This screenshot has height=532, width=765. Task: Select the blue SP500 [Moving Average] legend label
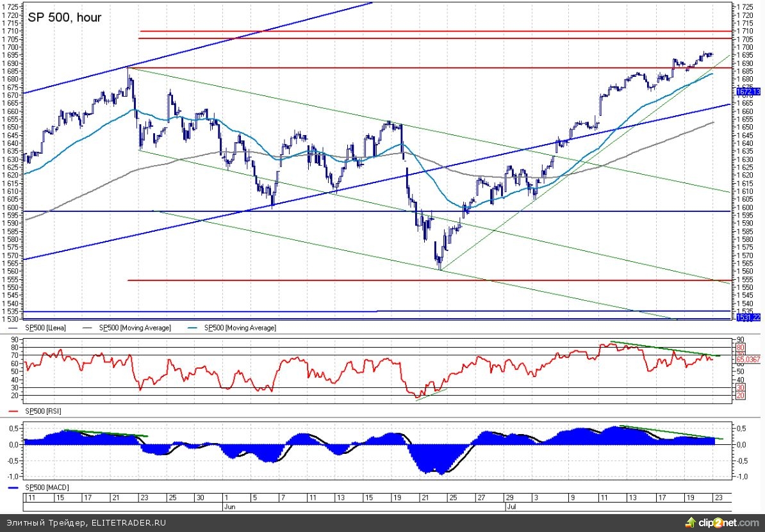click(240, 328)
